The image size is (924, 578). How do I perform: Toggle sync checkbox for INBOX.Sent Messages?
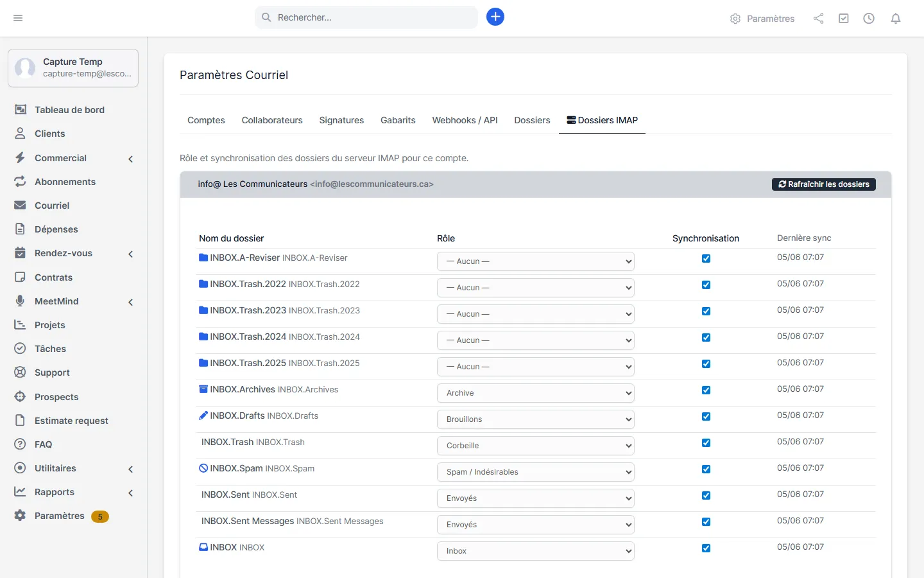[706, 521]
